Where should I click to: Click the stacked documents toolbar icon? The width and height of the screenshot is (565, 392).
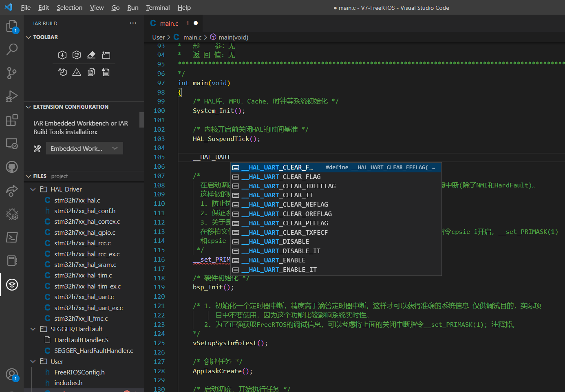click(x=91, y=73)
